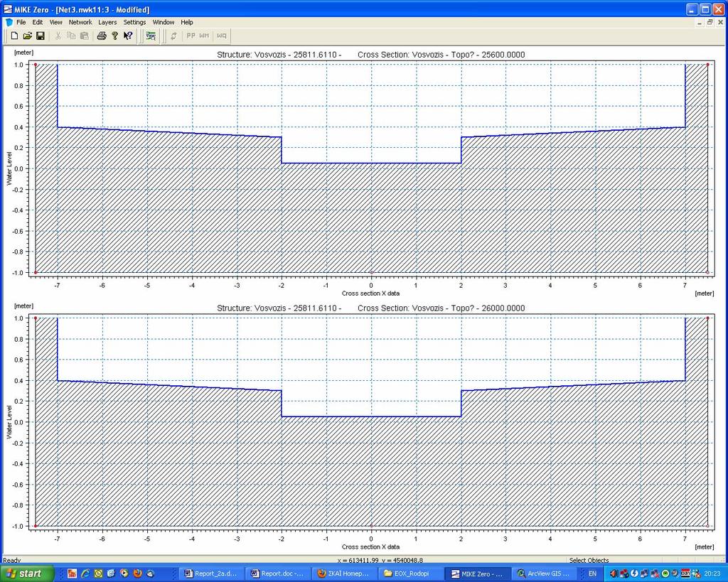Image resolution: width=728 pixels, height=582 pixels.
Task: Click the New document toolbar icon
Action: [14, 36]
